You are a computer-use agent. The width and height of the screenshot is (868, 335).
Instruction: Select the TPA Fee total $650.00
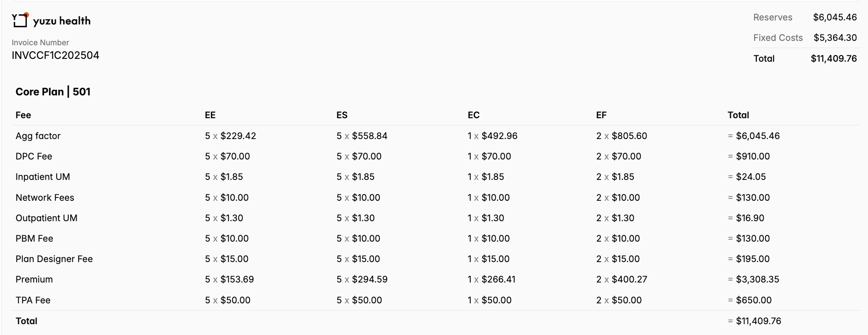[x=754, y=300]
